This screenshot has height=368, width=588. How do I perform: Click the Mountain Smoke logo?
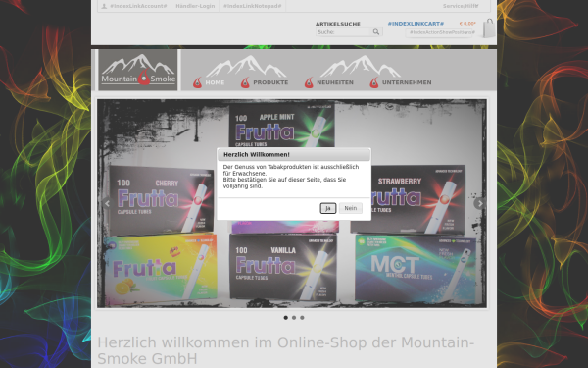[138, 70]
